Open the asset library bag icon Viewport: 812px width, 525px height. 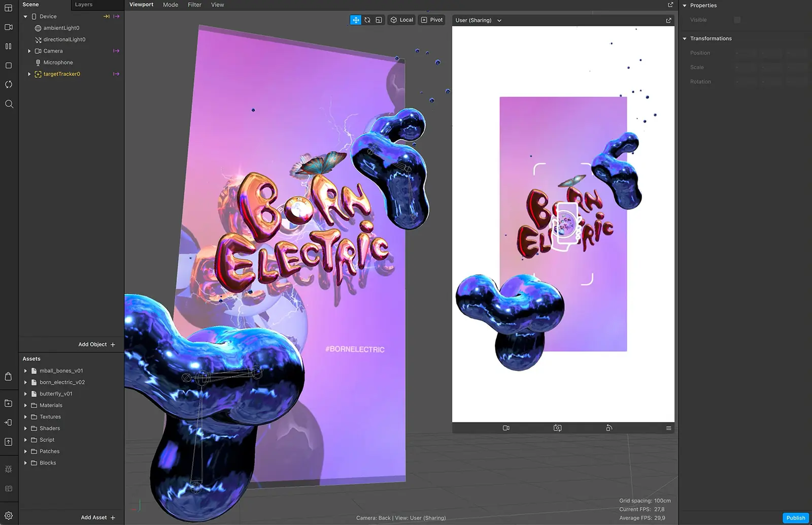coord(9,376)
